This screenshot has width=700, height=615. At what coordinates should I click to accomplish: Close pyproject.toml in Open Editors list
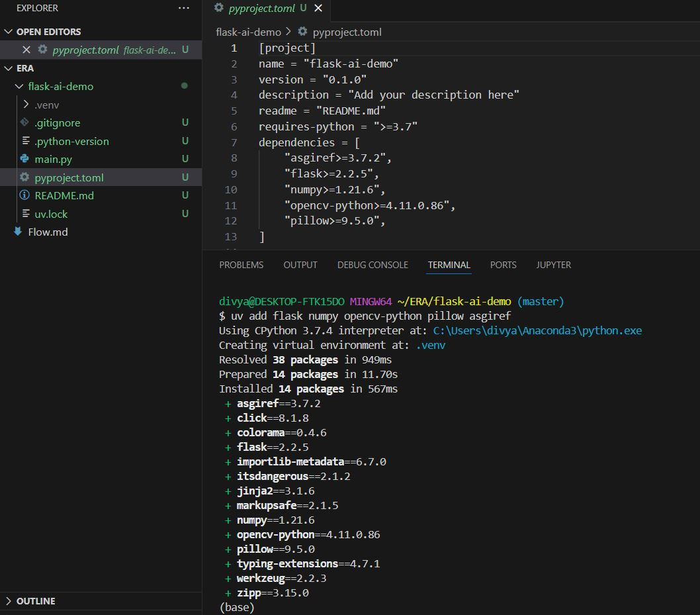pos(26,50)
